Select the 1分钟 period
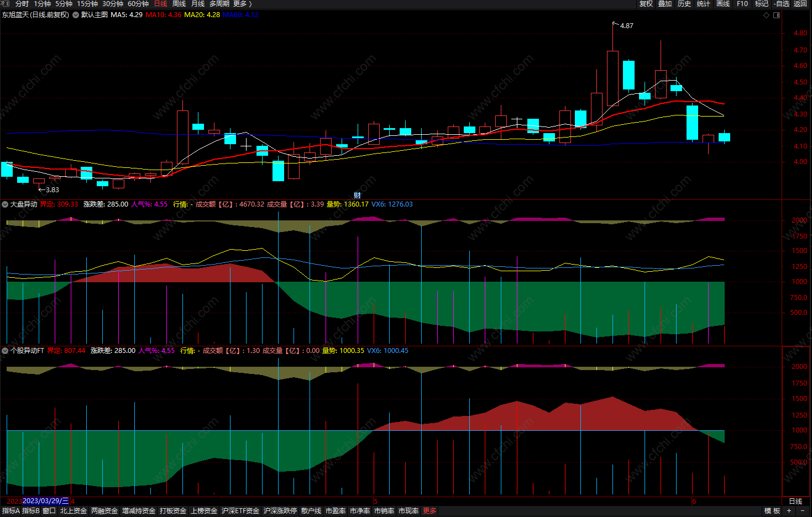 (43, 4)
